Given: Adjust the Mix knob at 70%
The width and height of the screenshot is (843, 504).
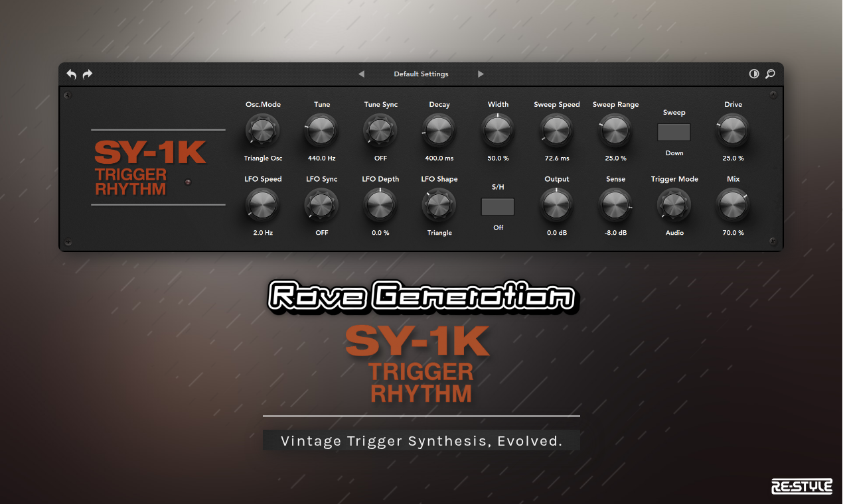Looking at the screenshot, I should [733, 204].
